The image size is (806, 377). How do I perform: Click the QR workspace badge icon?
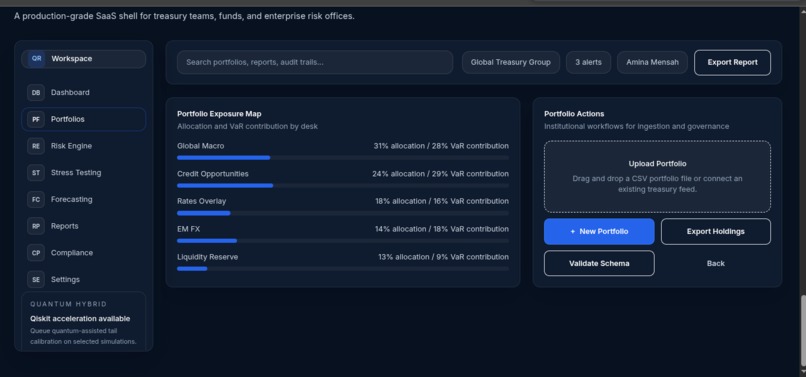tap(36, 59)
